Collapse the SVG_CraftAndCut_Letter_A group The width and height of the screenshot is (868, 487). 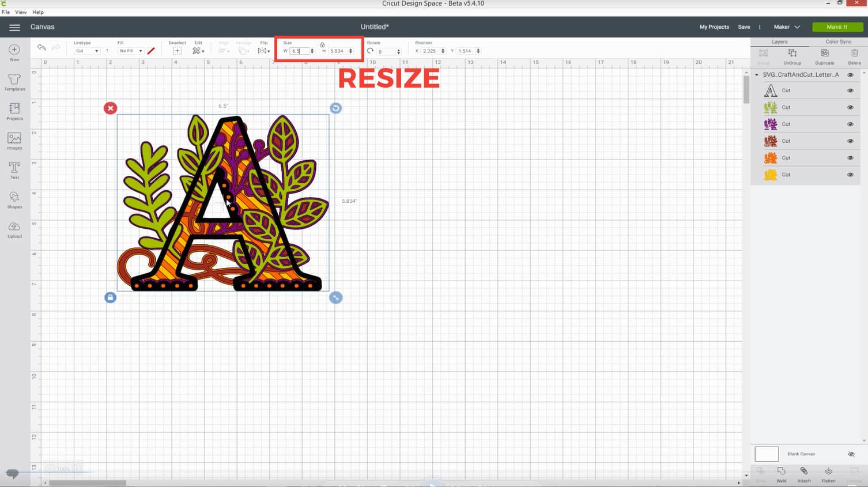756,74
